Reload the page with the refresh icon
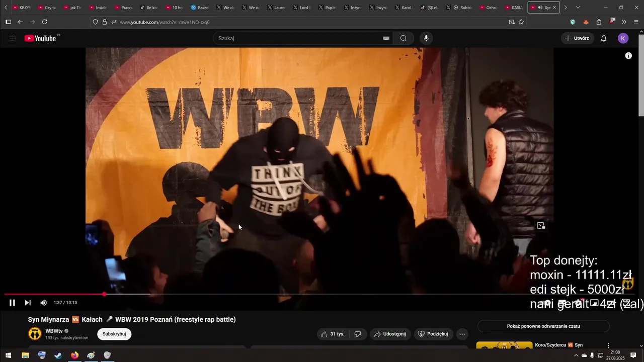Image resolution: width=644 pixels, height=362 pixels. point(44,22)
